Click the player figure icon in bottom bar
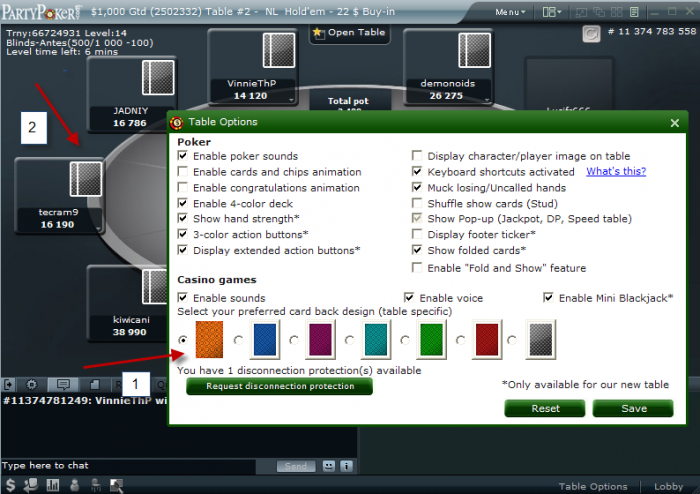 (x=75, y=485)
